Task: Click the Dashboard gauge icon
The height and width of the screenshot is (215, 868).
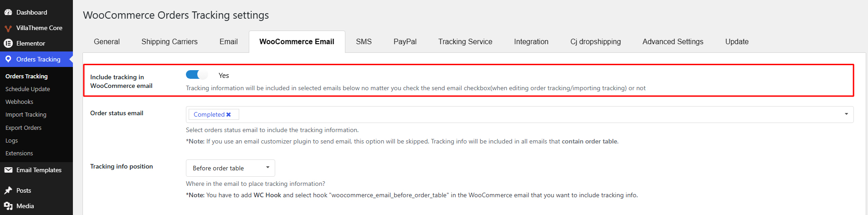Action: (x=8, y=12)
